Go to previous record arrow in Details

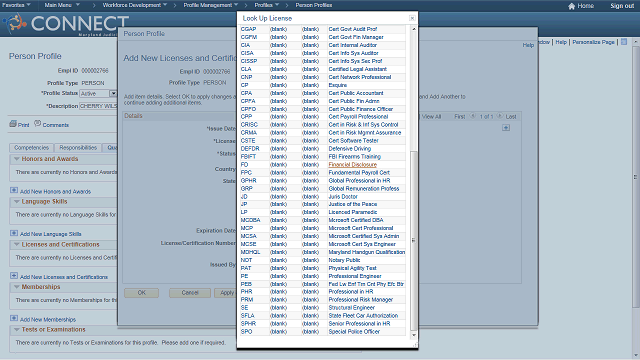[x=473, y=116]
